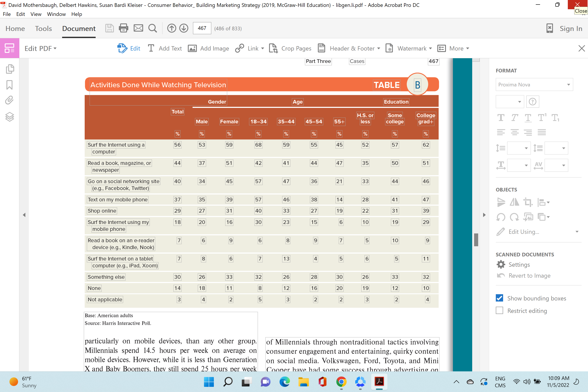Print the document using printer icon
Image resolution: width=588 pixels, height=392 pixels.
pos(124,28)
